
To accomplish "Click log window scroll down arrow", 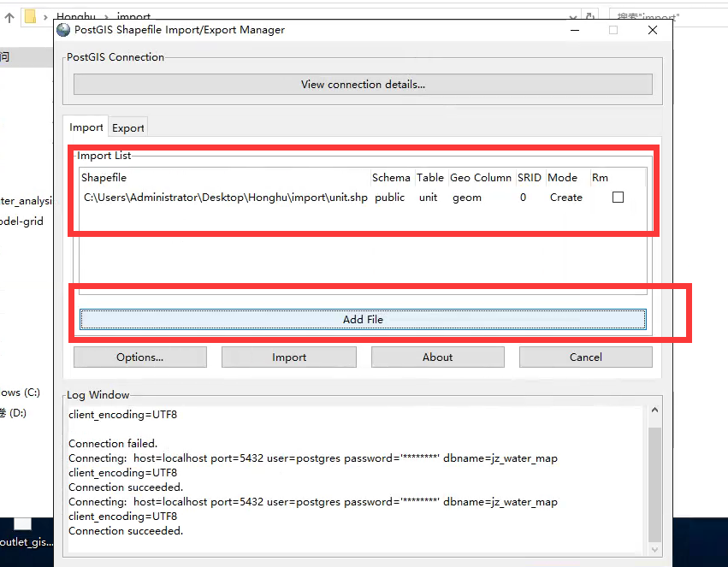I will [x=654, y=550].
